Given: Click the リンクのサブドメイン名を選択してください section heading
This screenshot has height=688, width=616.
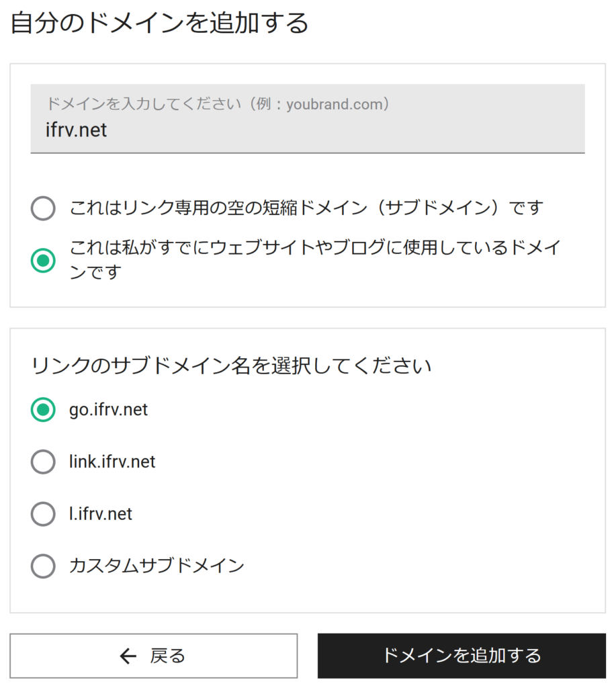Looking at the screenshot, I should (231, 365).
